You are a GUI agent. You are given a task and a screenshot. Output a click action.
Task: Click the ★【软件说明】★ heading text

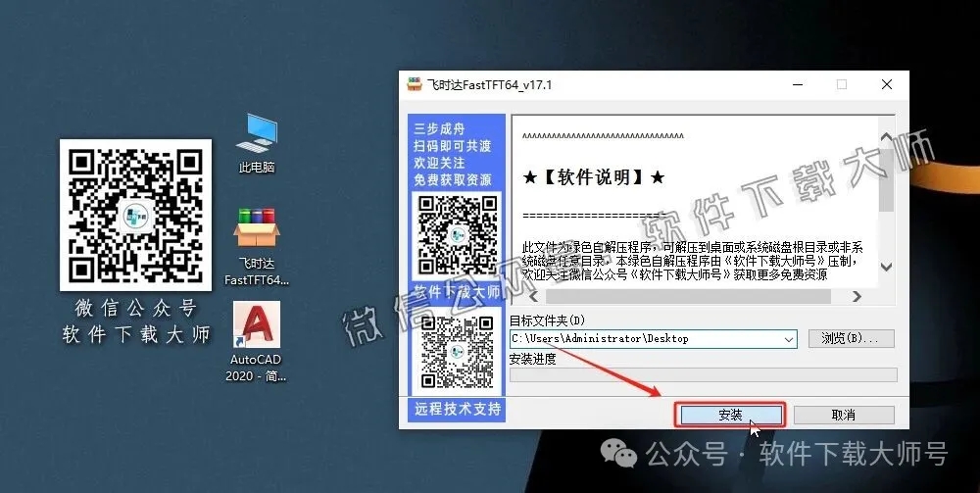pyautogui.click(x=594, y=177)
